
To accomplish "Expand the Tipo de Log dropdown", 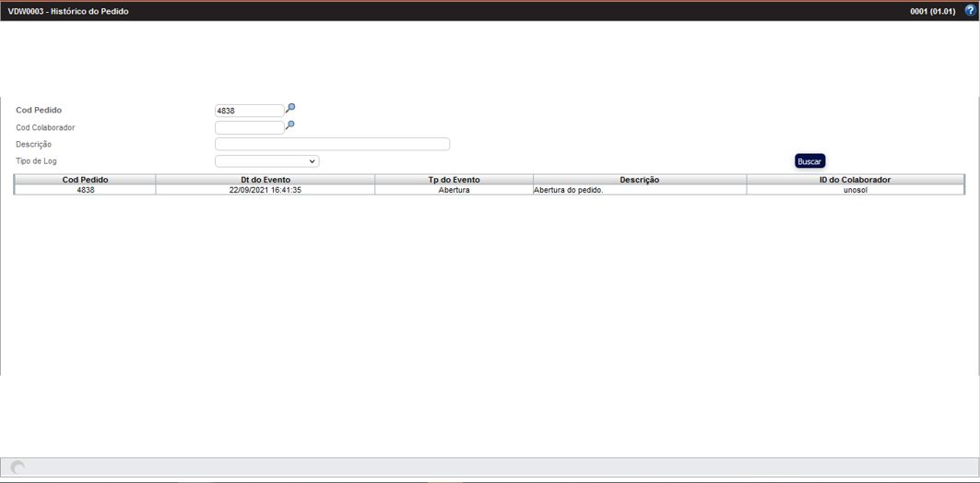I will [x=267, y=161].
